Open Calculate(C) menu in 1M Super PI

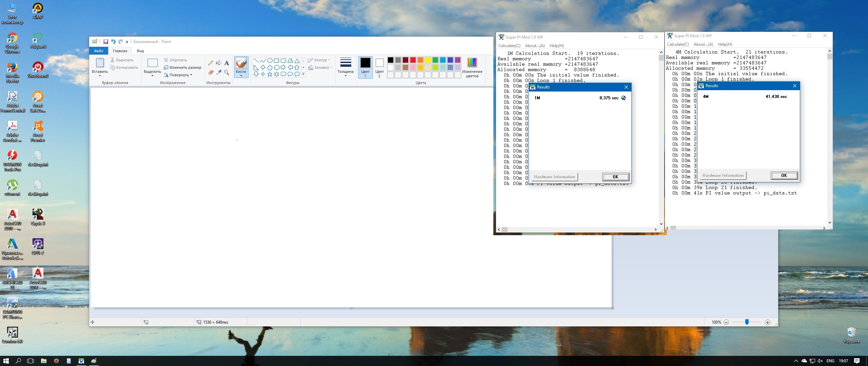coord(509,46)
